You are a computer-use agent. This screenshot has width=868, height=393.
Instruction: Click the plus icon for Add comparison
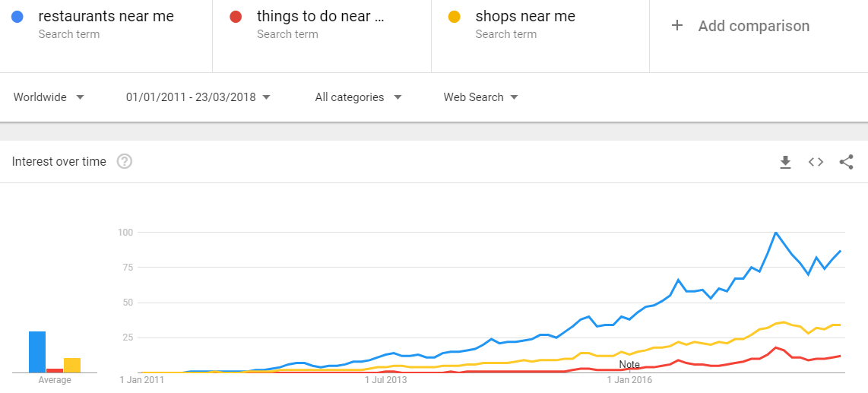coord(676,25)
